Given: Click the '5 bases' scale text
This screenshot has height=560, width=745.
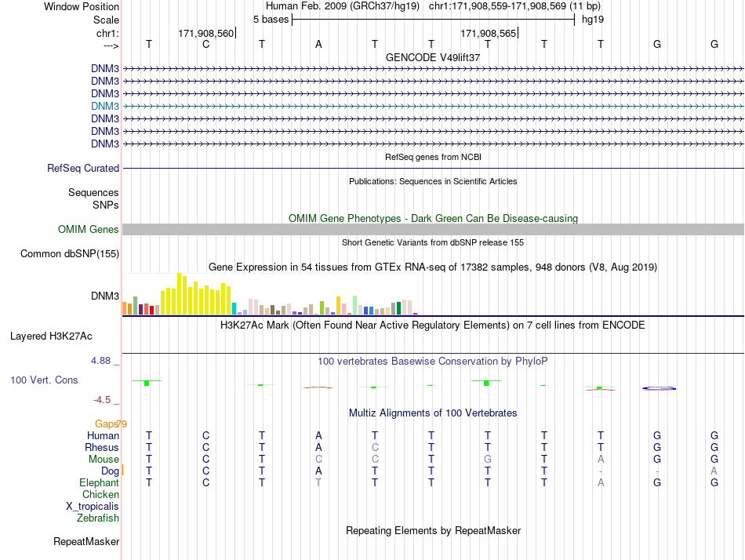Looking at the screenshot, I should click(271, 20).
